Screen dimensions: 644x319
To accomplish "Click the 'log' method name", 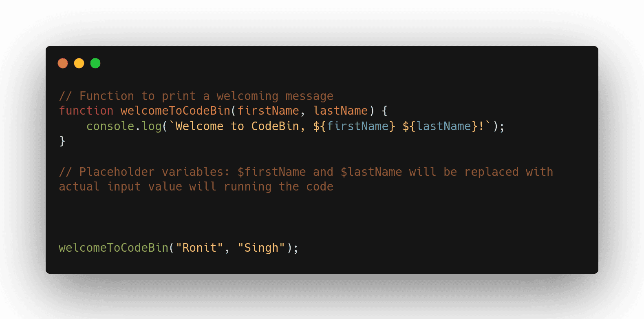I will (152, 126).
